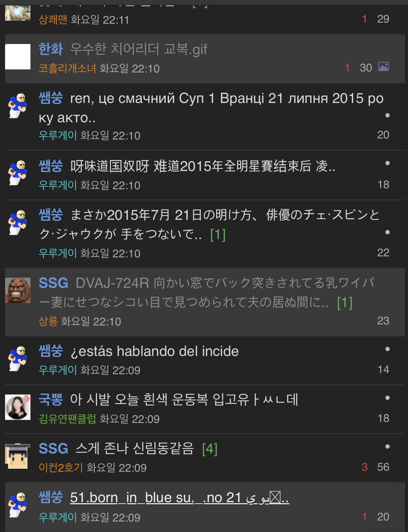Click the football avatar beside the 51.born_in_blue post

click(18, 505)
